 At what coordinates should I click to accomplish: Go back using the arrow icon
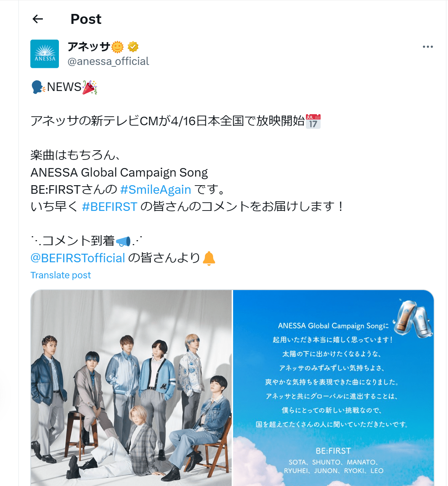[x=37, y=19]
